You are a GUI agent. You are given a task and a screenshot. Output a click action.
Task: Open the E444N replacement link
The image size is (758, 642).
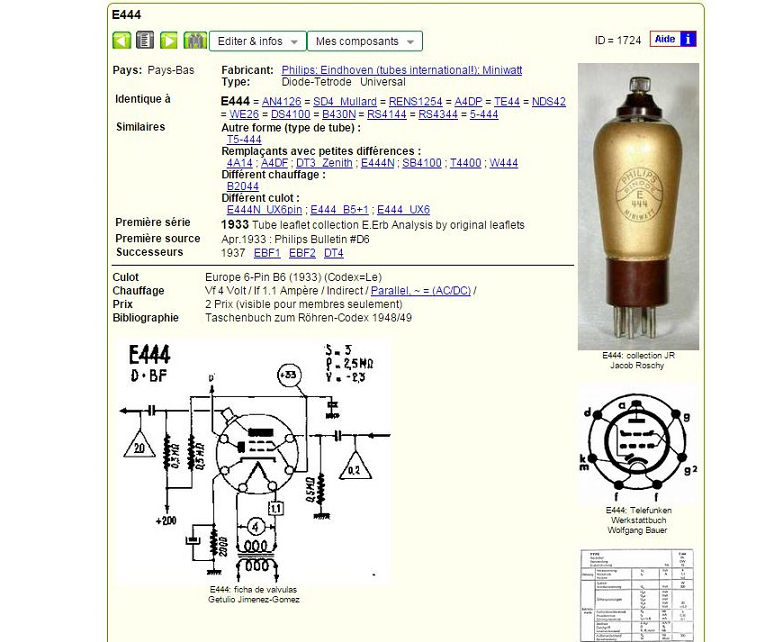point(378,163)
